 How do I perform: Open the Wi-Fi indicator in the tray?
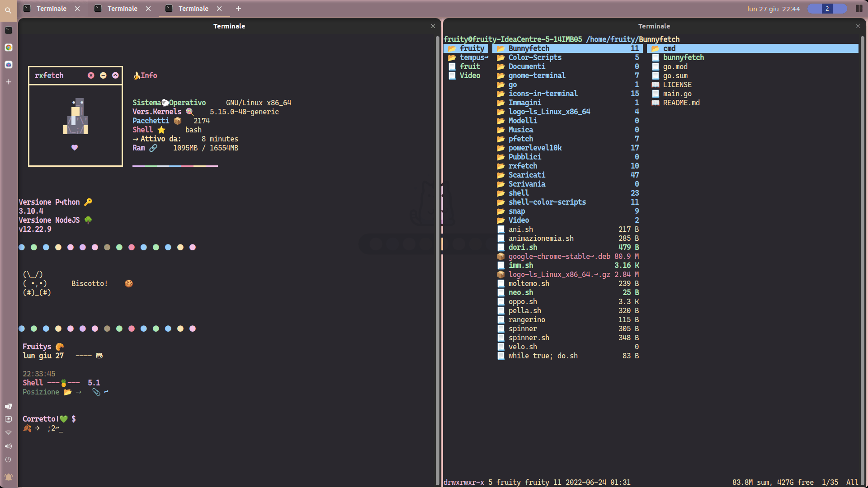8,432
